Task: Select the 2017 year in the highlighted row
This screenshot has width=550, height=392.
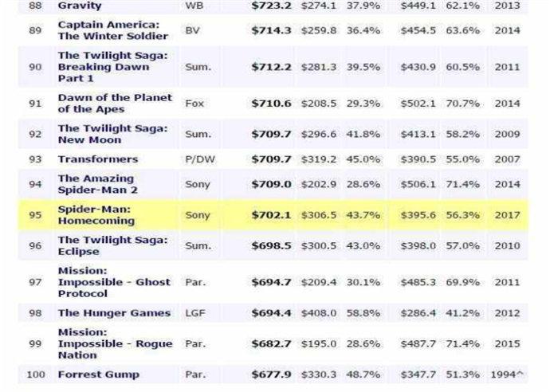Action: tap(507, 215)
